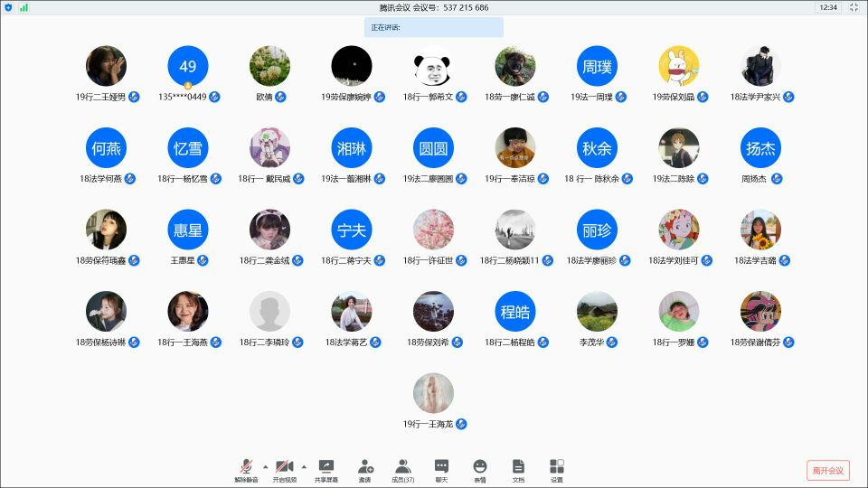Screen dimensions: 868x488
Task: Click the Share Screen (共享屏幕) icon
Action: [x=326, y=468]
